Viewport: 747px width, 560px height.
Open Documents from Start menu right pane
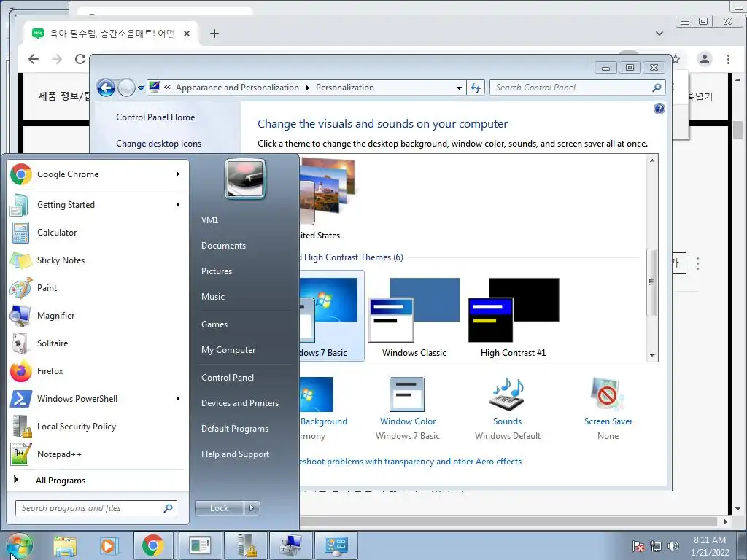coord(223,246)
